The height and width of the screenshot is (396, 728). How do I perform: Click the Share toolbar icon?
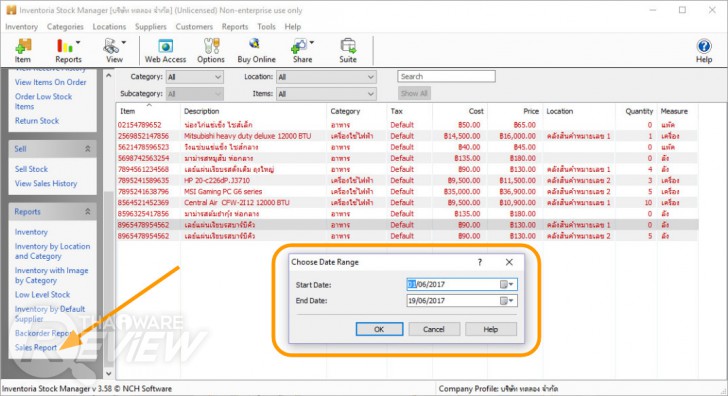[302, 51]
